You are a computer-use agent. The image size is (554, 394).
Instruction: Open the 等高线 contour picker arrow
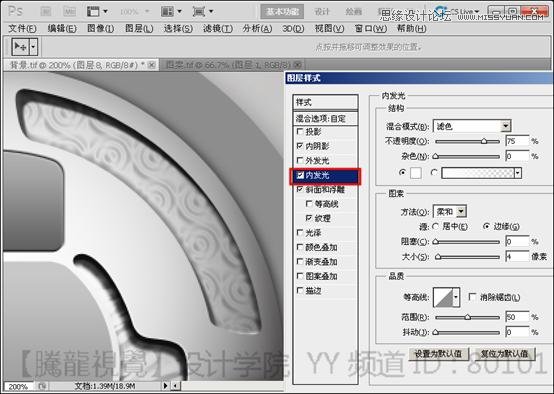pyautogui.click(x=456, y=297)
